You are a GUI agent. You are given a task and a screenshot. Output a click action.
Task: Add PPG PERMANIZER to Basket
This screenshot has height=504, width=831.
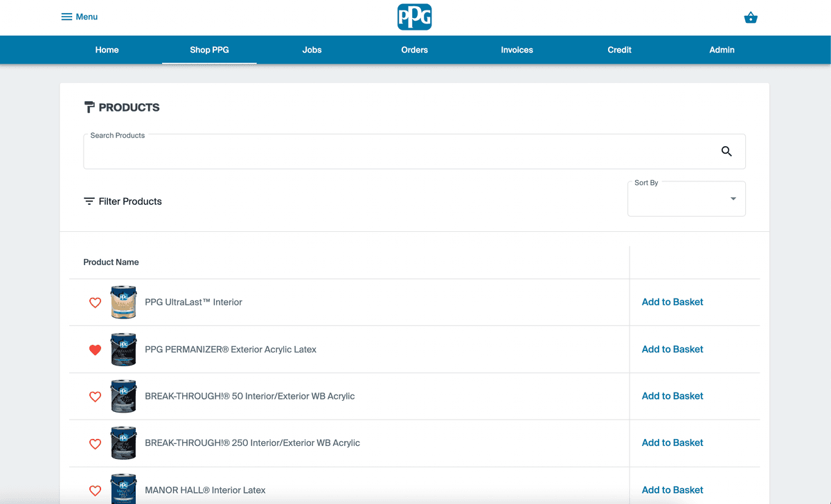[672, 349]
